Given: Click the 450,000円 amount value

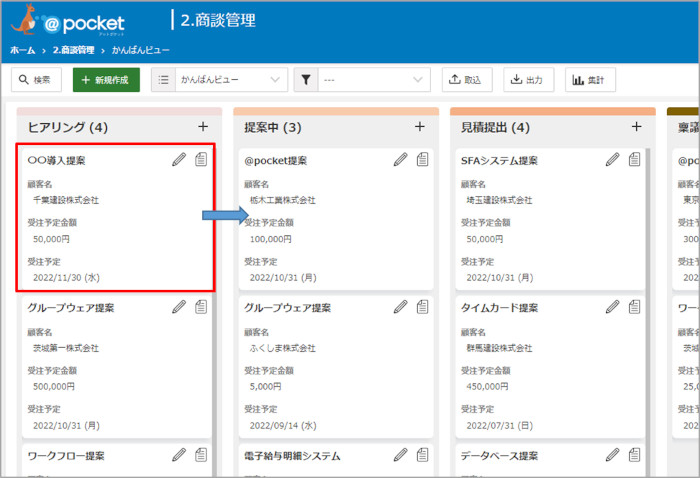Looking at the screenshot, I should [488, 387].
